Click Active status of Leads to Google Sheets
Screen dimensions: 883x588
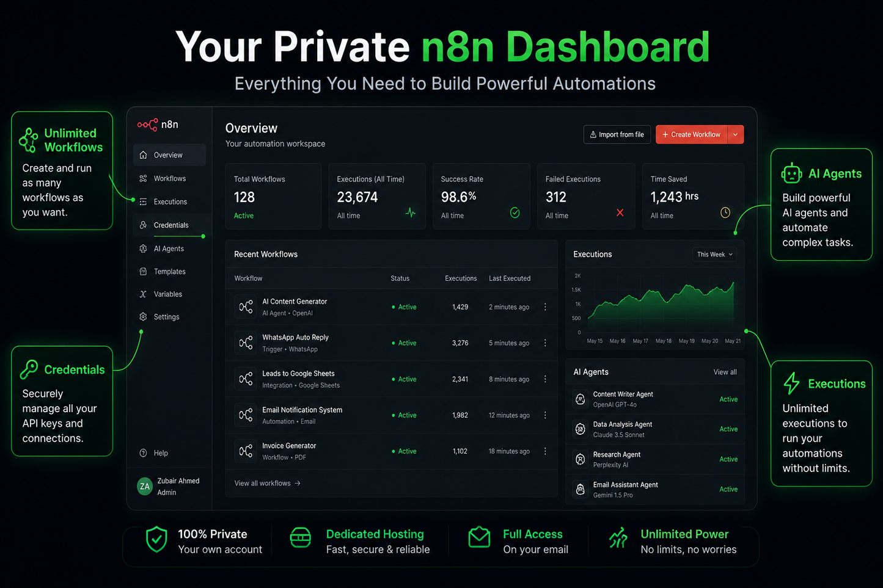[x=404, y=379]
